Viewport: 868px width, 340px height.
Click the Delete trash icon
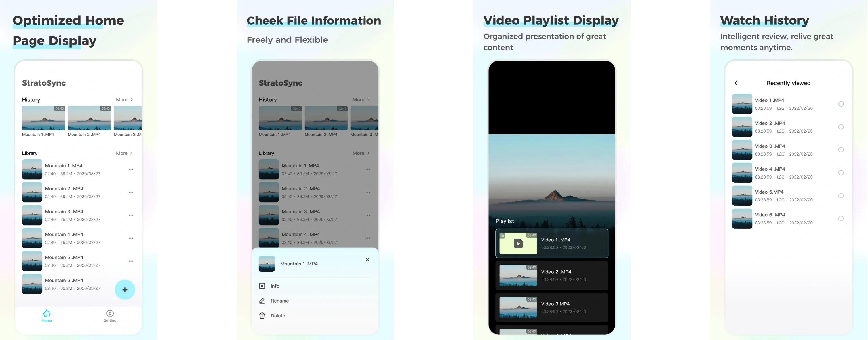[262, 315]
